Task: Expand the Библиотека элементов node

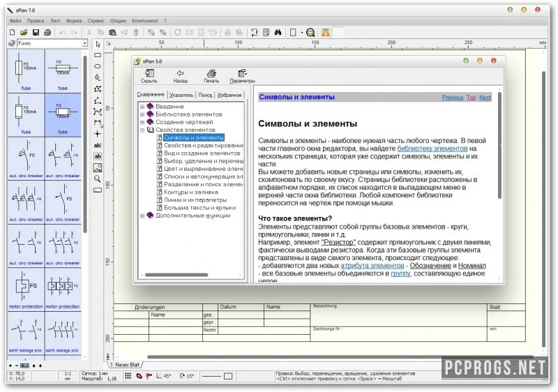Action: (142, 114)
